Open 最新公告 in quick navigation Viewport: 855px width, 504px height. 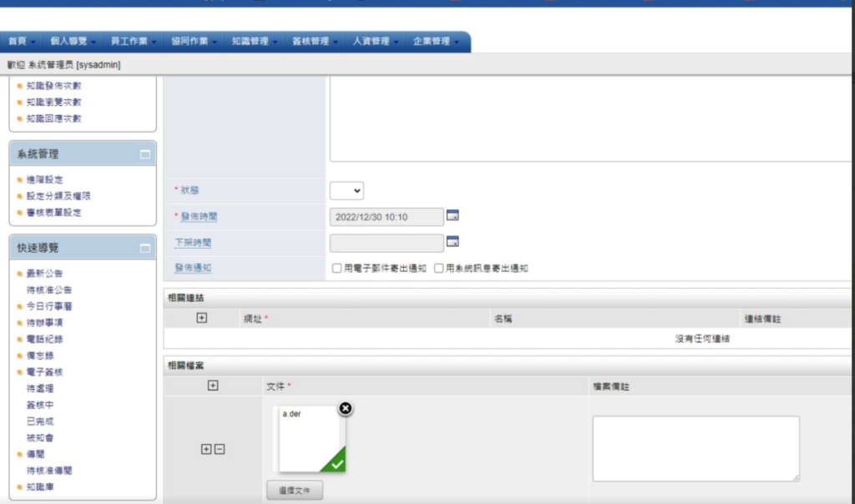coord(45,273)
